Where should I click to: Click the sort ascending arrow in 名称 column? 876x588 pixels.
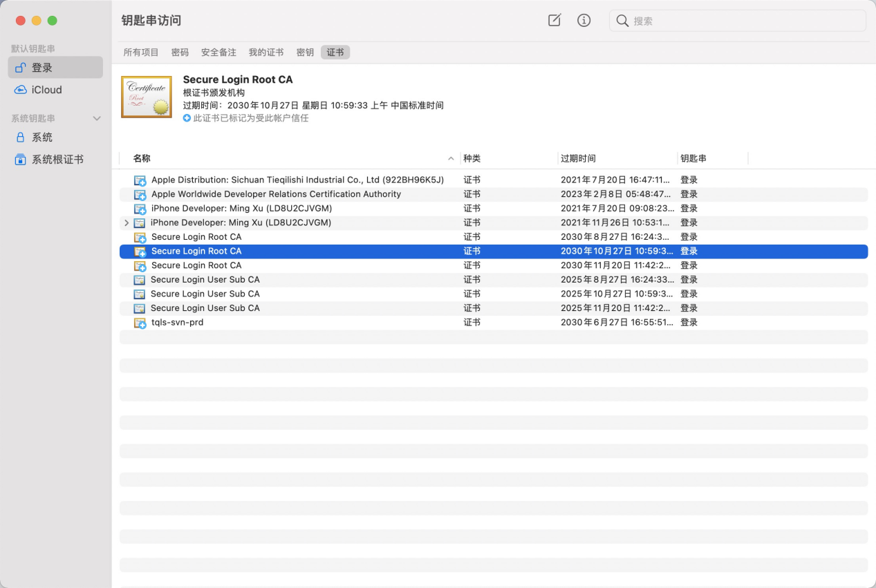click(x=451, y=159)
